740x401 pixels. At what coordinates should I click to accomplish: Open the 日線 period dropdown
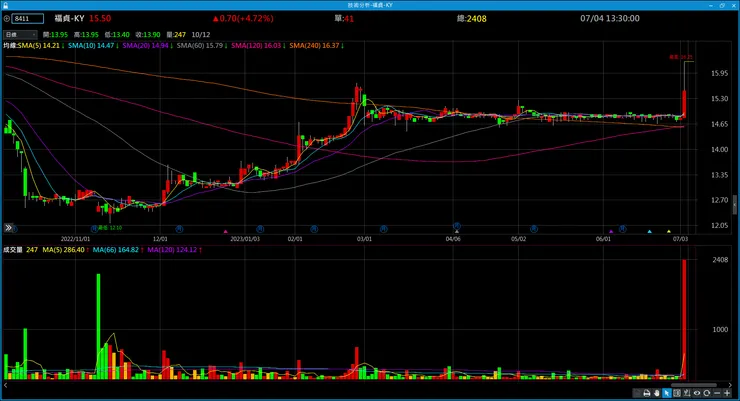(20, 34)
